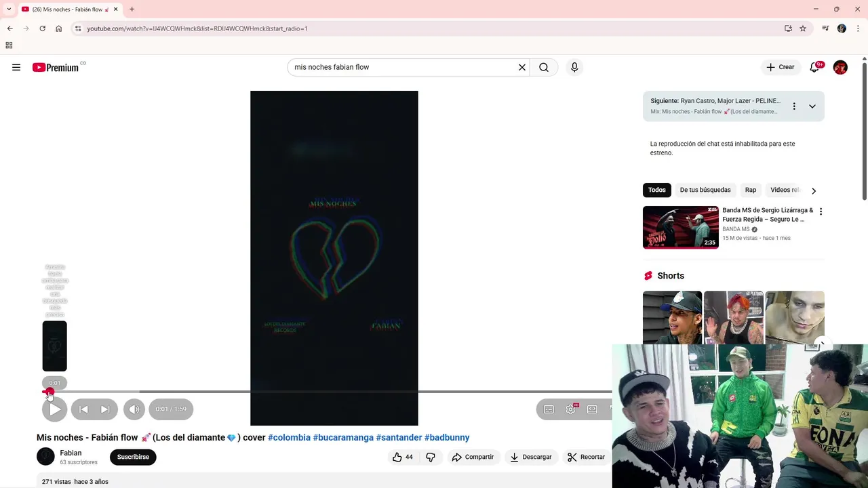Open the Fabian channel avatar

[x=45, y=457]
